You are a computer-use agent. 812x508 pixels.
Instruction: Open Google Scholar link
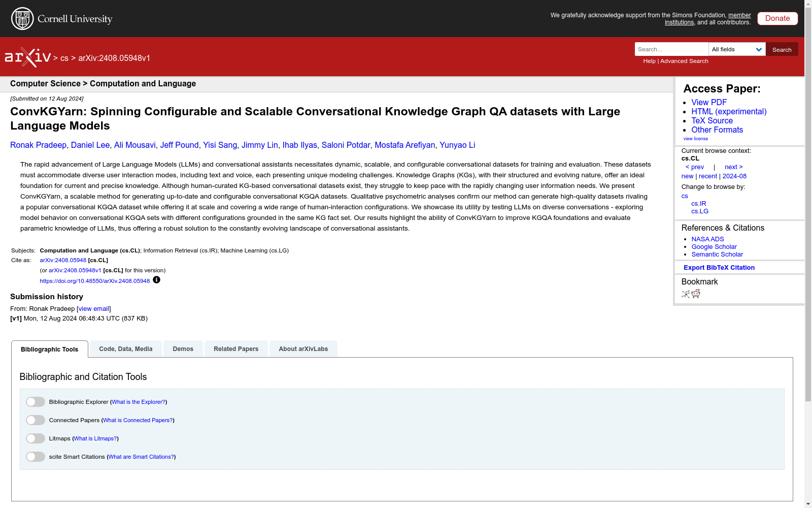tap(714, 247)
